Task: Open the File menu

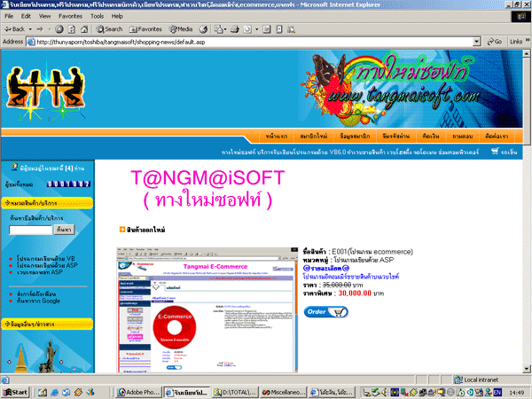Action: point(9,16)
